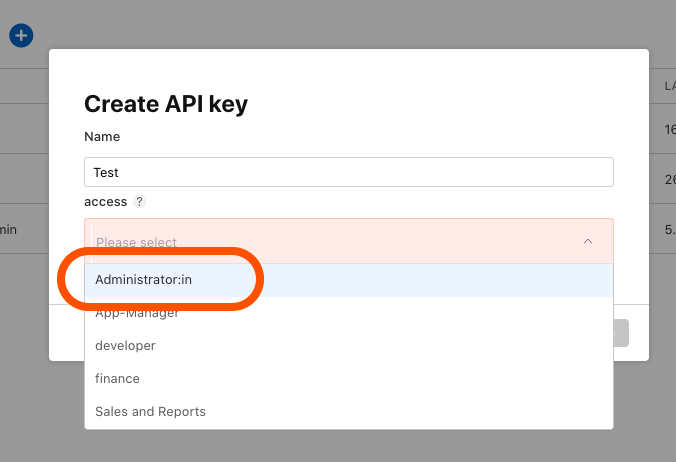Click the Name field containing "Test"
The image size is (676, 462).
pyautogui.click(x=348, y=172)
